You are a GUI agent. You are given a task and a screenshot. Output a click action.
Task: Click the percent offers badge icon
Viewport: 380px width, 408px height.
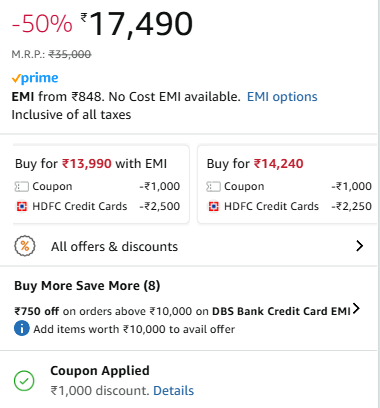[x=25, y=246]
